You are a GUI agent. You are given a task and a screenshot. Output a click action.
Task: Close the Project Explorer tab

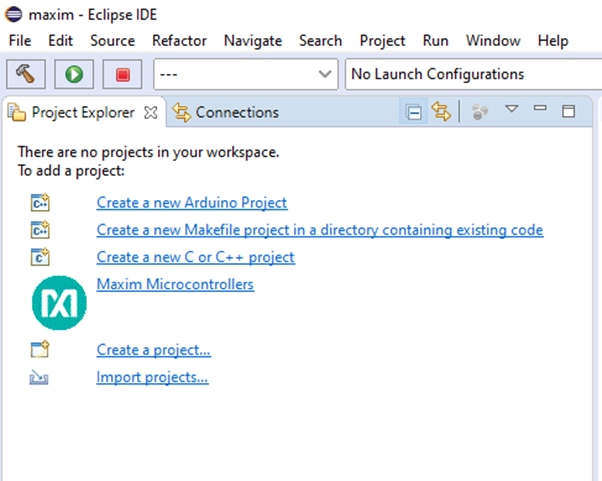click(151, 112)
